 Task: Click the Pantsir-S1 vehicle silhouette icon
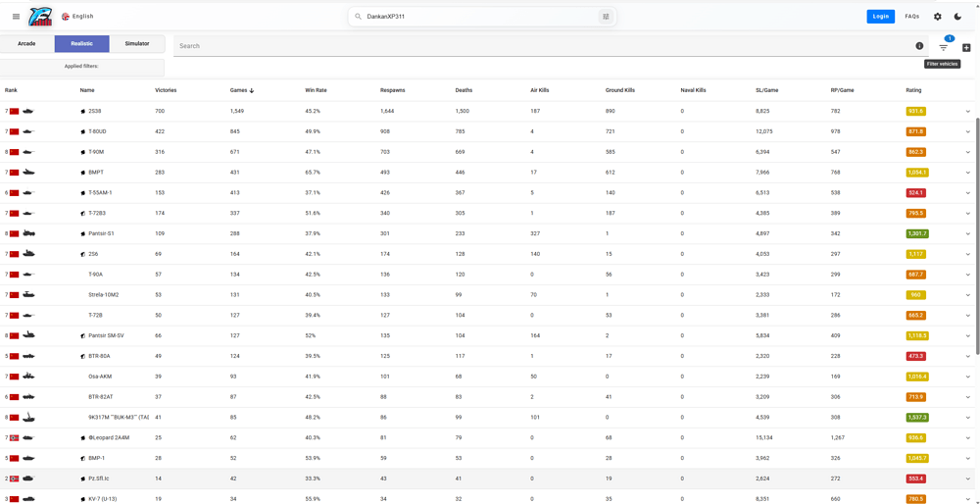[x=28, y=233]
